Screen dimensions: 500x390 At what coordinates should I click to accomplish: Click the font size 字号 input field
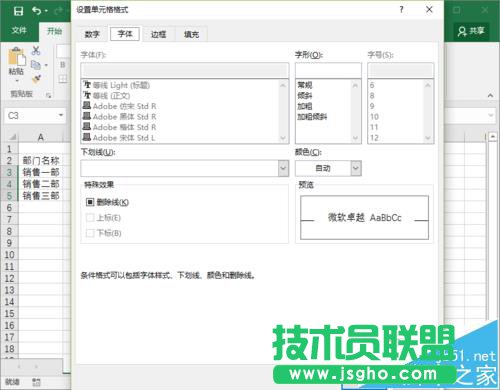point(401,70)
